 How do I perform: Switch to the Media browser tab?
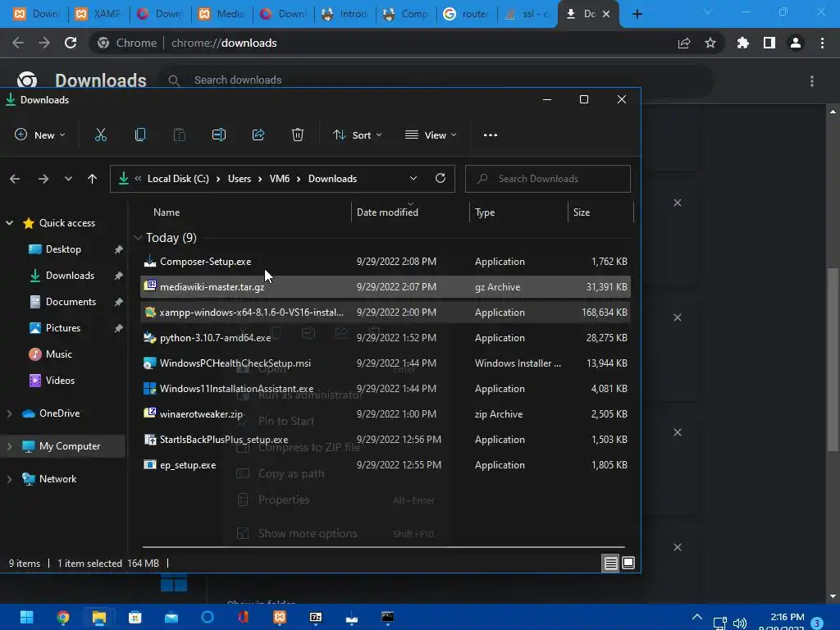point(221,14)
